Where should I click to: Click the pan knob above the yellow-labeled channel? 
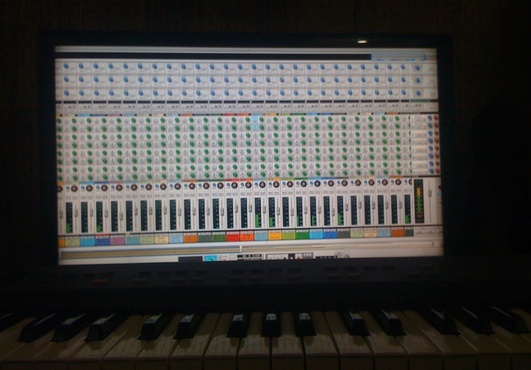(276, 184)
